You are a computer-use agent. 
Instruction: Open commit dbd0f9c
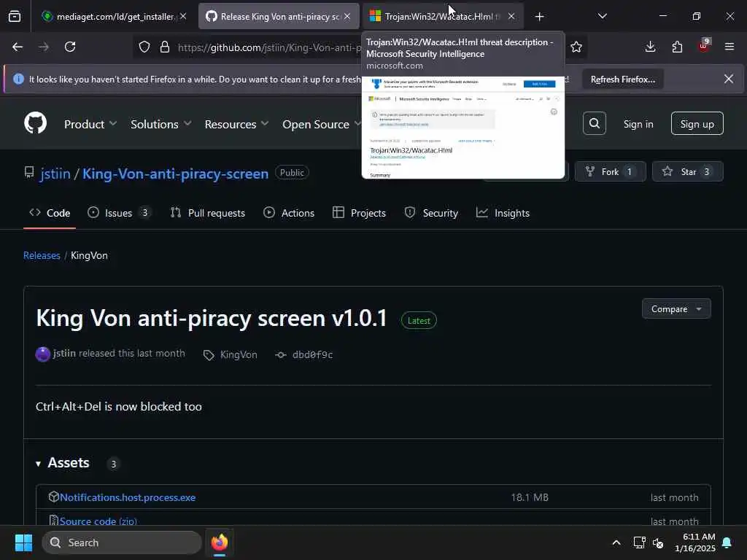point(312,355)
